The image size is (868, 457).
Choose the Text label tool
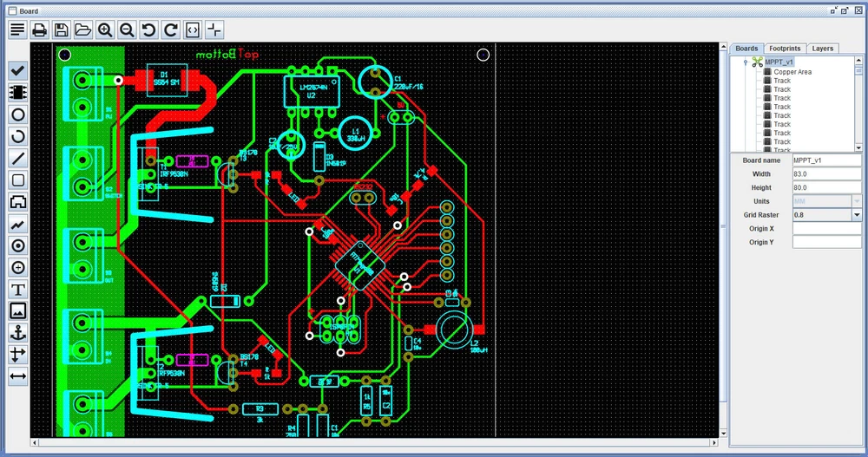(17, 289)
